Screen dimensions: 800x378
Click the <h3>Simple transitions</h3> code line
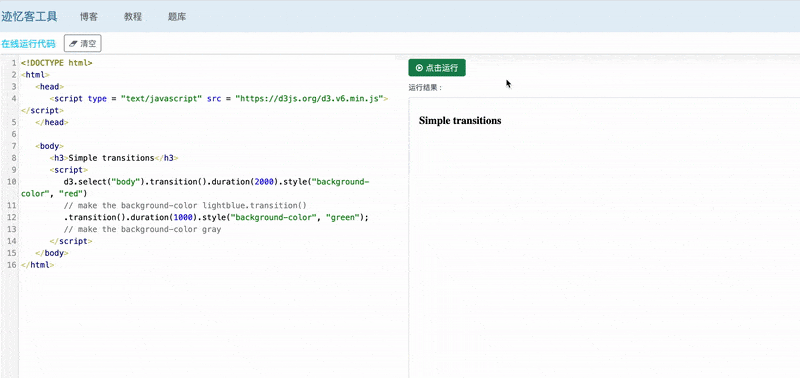tap(114, 158)
